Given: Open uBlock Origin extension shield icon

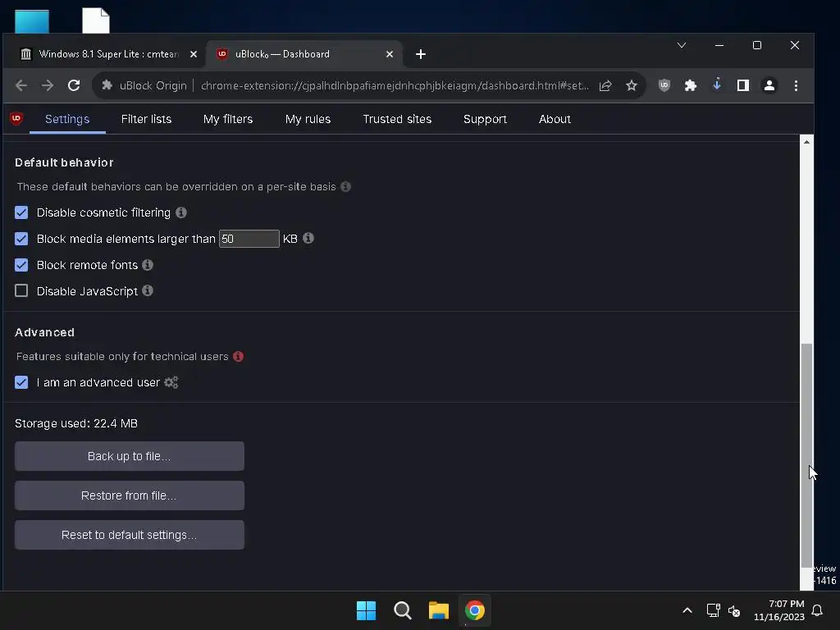Looking at the screenshot, I should (664, 85).
